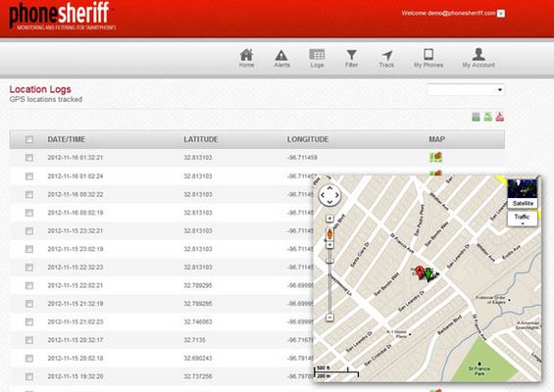Sort by DATE/TIME column header
Screen dimensions: 554x392
(x=67, y=139)
